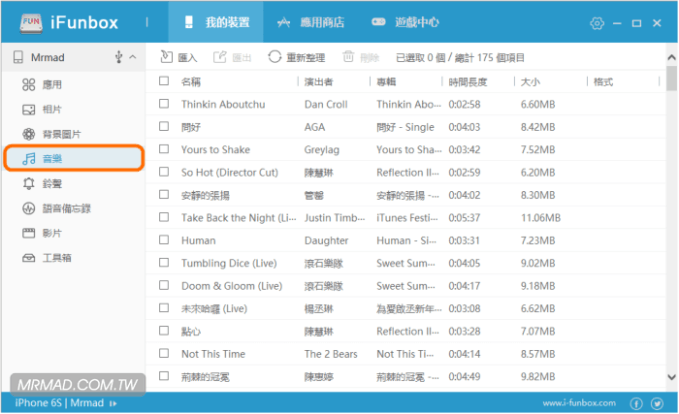Viewport: 679px width, 414px height.
Task: Click the music note icon in sidebar
Action: (29, 159)
